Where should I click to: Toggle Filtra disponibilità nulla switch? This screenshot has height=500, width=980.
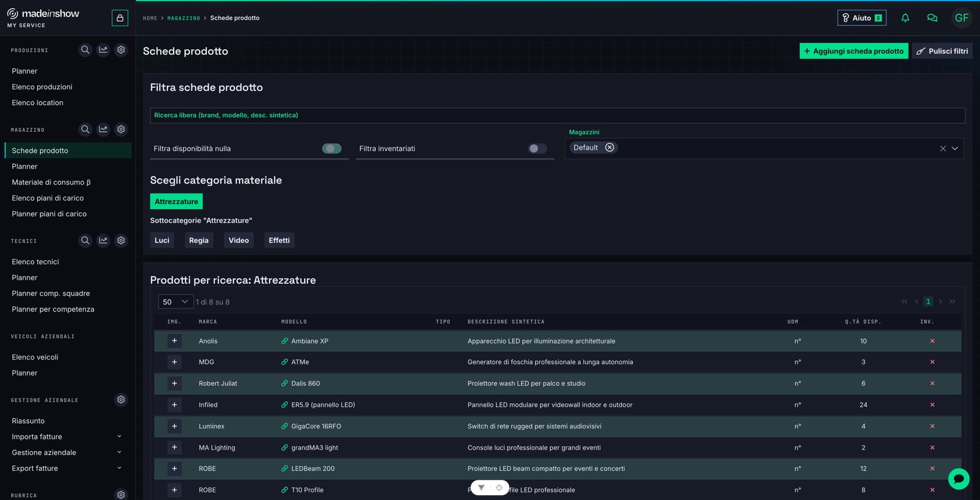click(332, 148)
